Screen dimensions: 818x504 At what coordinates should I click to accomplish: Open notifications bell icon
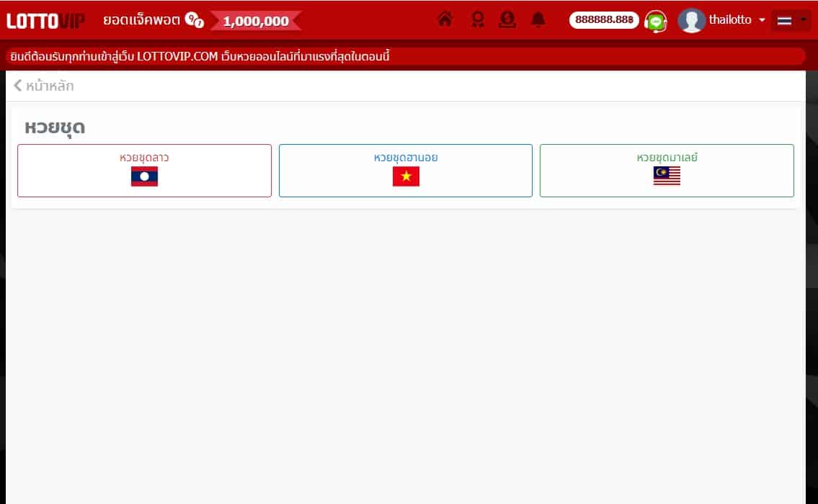(538, 20)
